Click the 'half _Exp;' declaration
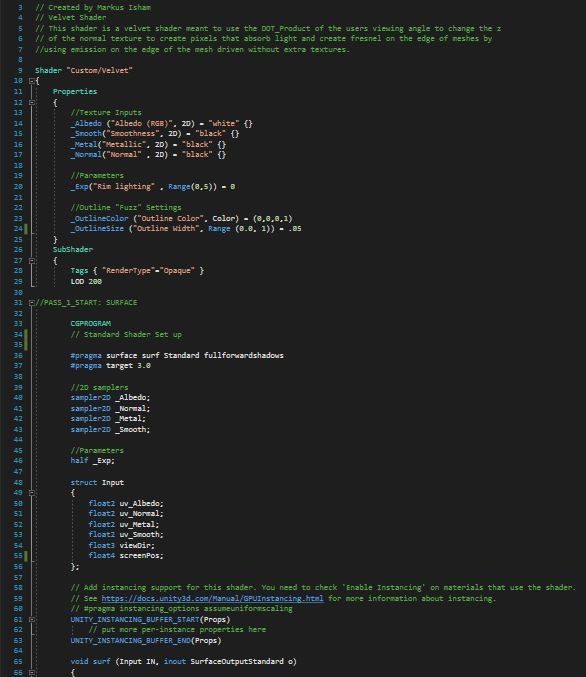Image resolution: width=586 pixels, height=677 pixels. point(92,461)
